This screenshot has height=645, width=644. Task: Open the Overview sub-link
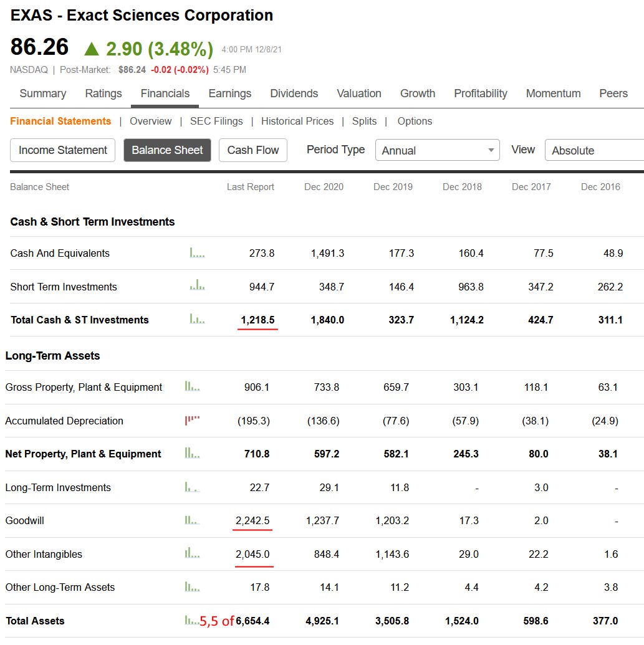(x=151, y=121)
